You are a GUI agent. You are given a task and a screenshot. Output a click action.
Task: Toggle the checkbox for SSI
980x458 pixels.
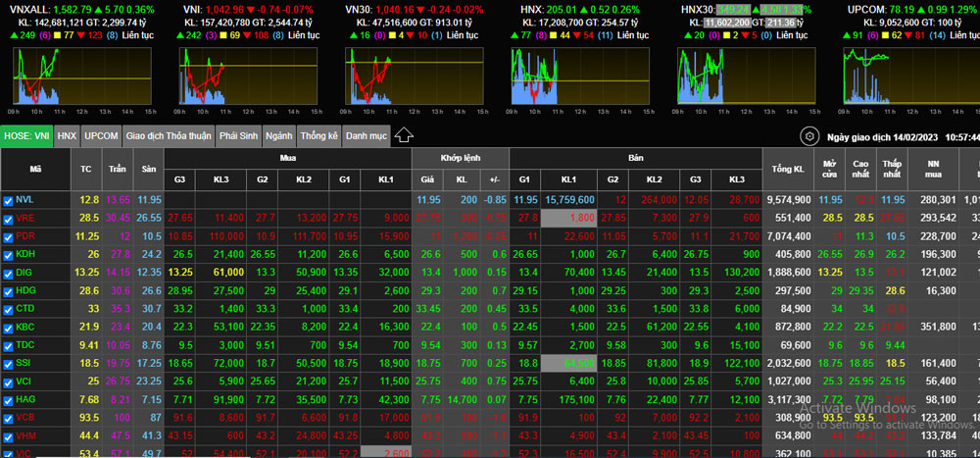tap(9, 363)
